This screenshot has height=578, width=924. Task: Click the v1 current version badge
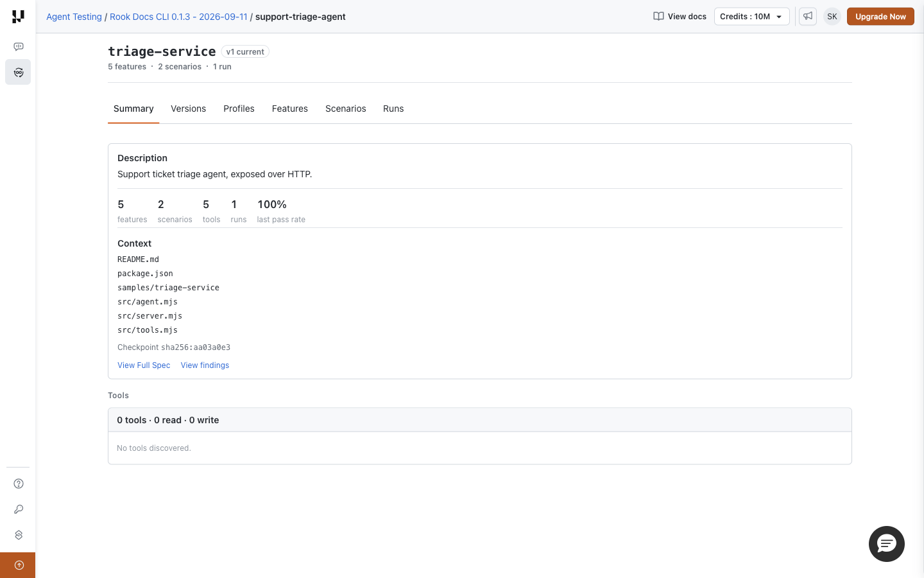pyautogui.click(x=245, y=52)
